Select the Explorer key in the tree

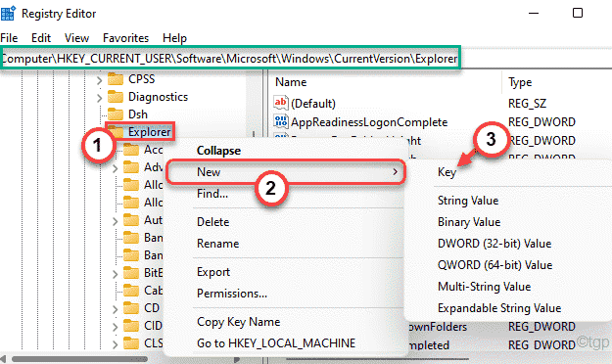point(149,132)
